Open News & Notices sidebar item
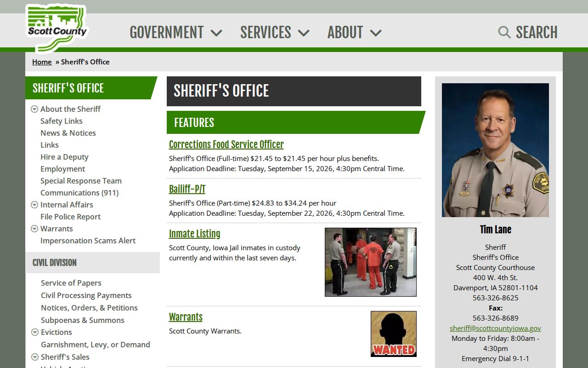 [68, 133]
